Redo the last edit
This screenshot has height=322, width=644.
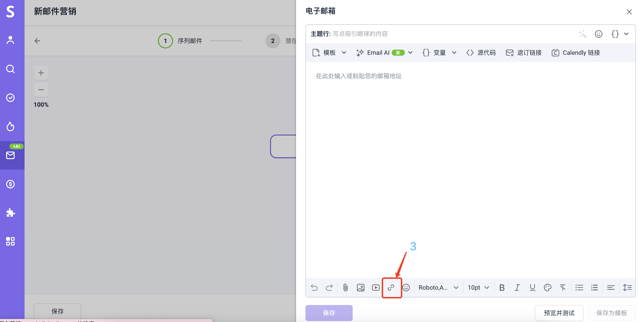(329, 288)
